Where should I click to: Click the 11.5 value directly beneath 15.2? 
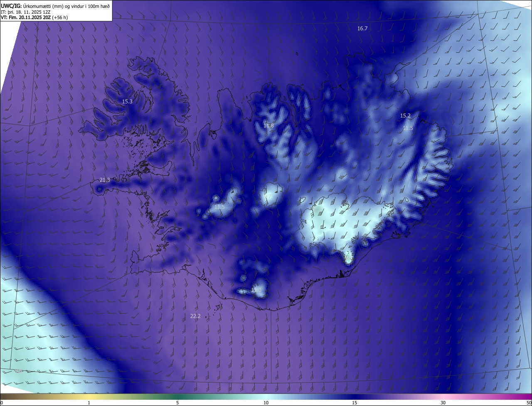408,128
